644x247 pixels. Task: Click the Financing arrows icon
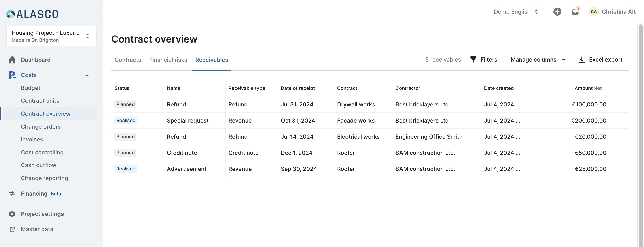point(12,194)
